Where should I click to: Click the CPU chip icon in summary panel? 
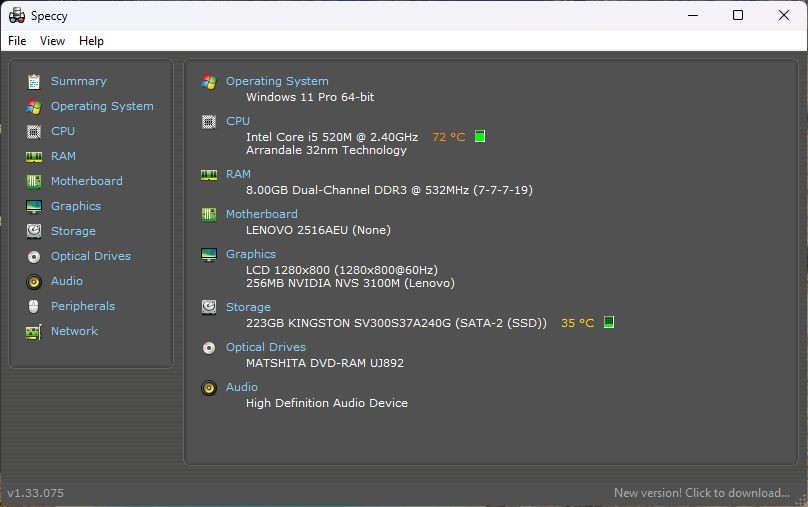(x=209, y=122)
